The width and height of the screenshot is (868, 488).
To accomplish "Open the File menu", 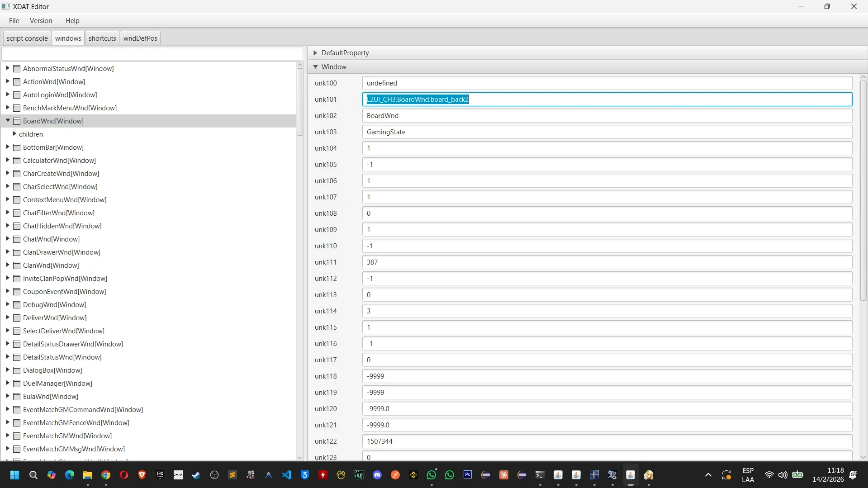I will 14,21.
